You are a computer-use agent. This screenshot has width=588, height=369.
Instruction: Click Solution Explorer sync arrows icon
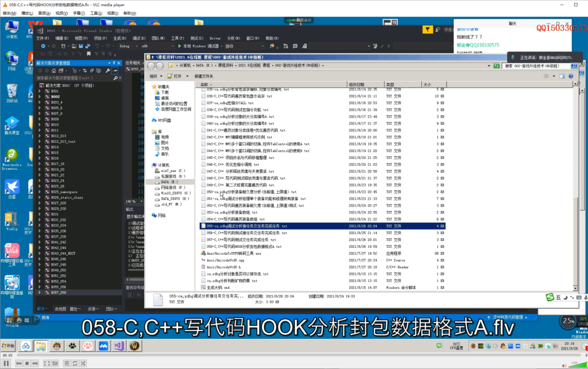click(85, 71)
